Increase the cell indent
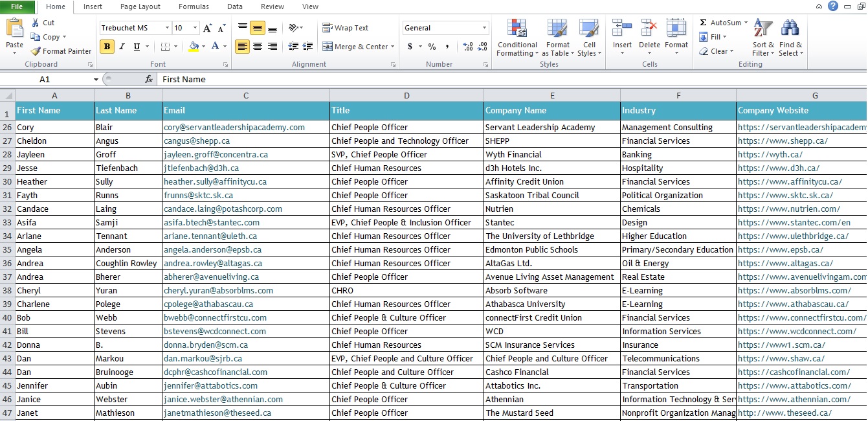Image resolution: width=868 pixels, height=421 pixels. 307,47
